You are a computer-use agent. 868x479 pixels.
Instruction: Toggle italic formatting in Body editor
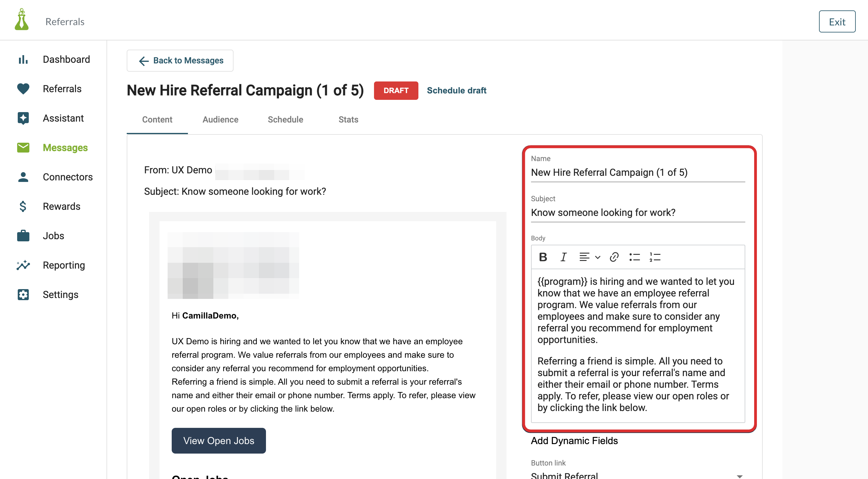pos(563,257)
